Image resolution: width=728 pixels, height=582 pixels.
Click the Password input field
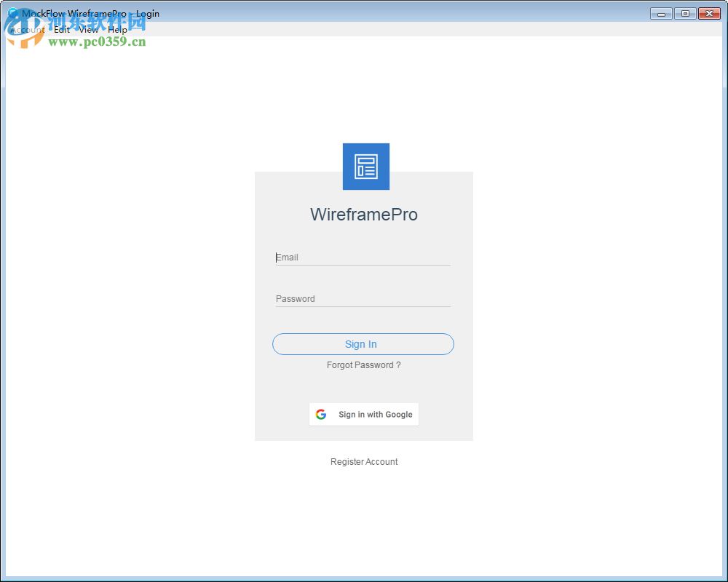pyautogui.click(x=363, y=298)
